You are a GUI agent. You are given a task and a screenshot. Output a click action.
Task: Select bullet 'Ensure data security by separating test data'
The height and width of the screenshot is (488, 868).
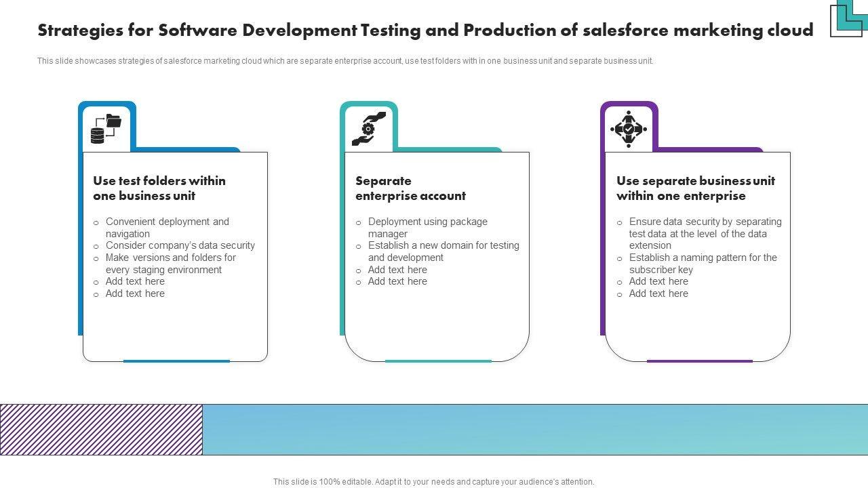point(705,234)
